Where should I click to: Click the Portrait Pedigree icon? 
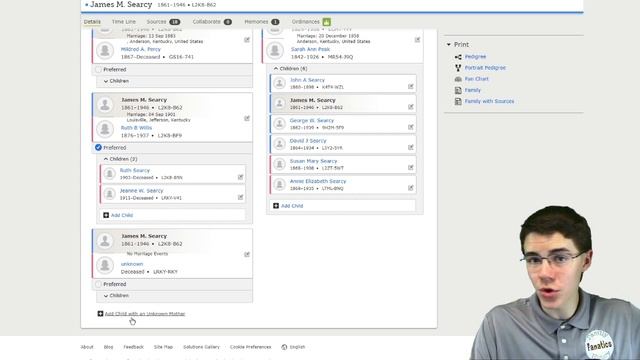point(458,68)
